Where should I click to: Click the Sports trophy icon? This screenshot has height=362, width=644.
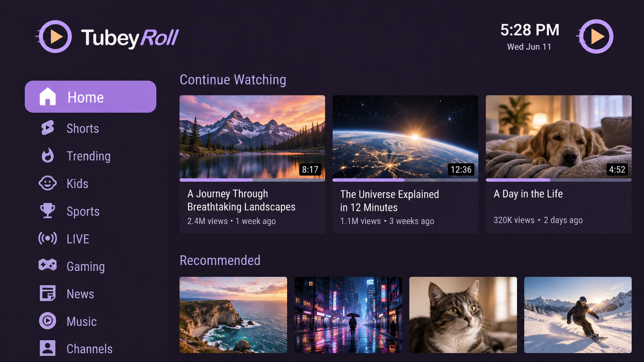coord(48,211)
